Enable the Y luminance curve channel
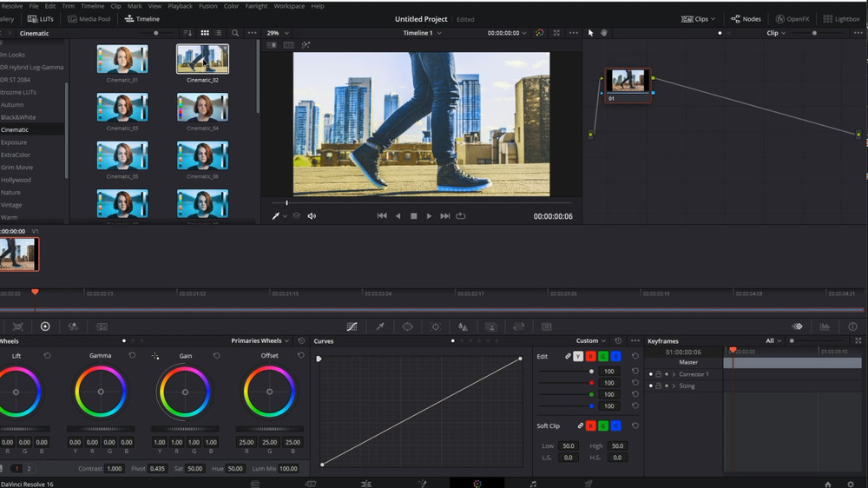The image size is (868, 488). pos(578,356)
